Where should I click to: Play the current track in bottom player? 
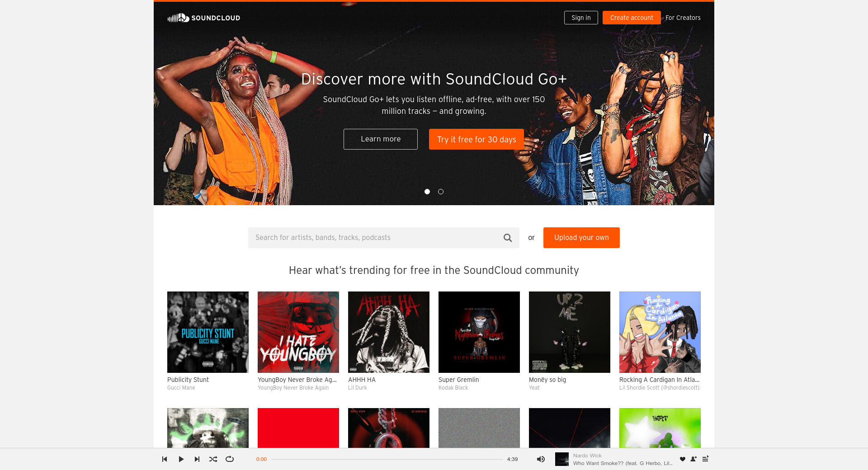click(181, 459)
